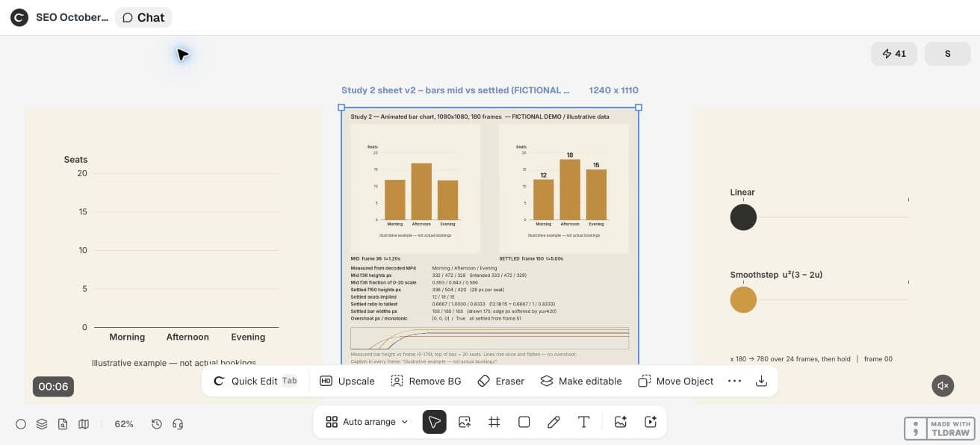Choose the image select tool
Image resolution: width=980 pixels, height=445 pixels.
click(465, 422)
